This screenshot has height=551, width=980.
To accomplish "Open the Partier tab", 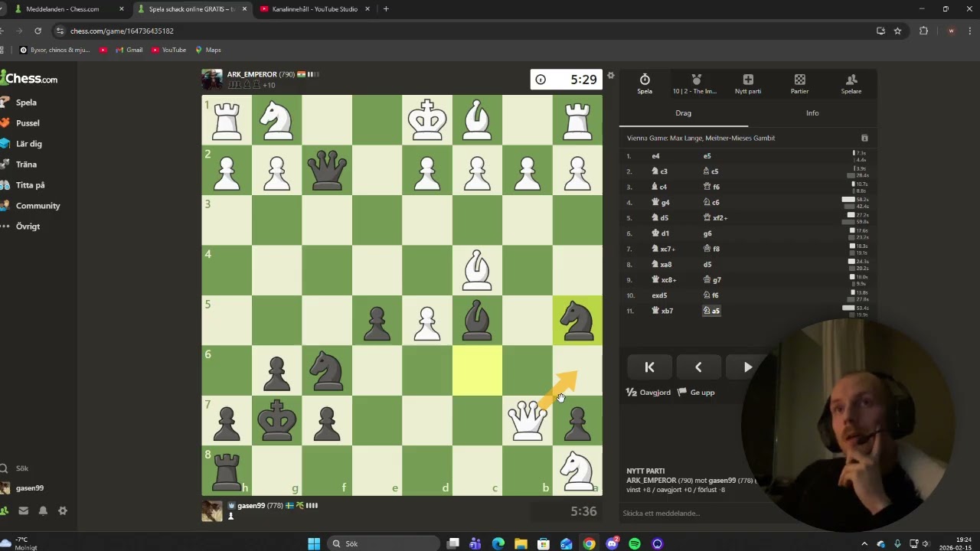I will coord(799,84).
